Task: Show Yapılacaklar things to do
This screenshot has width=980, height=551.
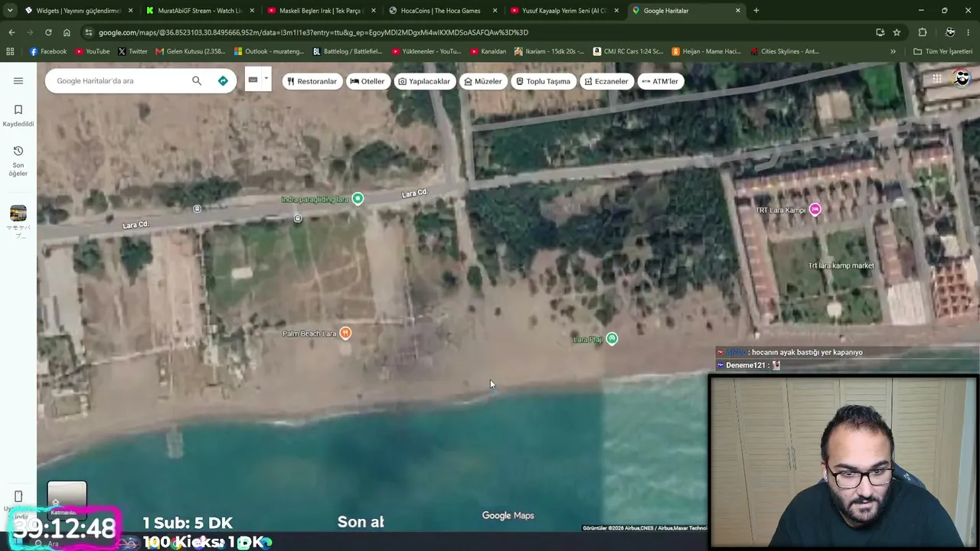Action: pyautogui.click(x=424, y=81)
